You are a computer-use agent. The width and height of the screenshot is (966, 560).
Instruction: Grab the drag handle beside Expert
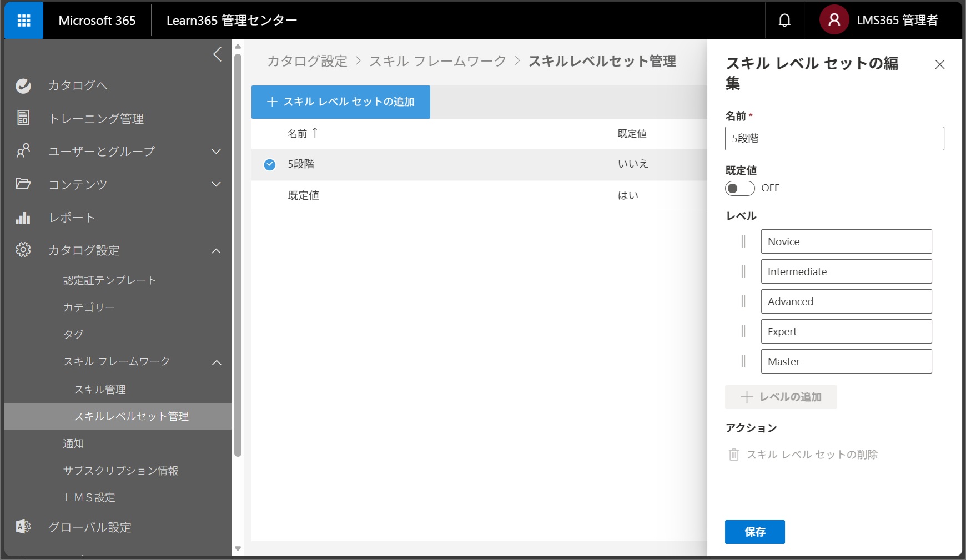[x=743, y=331]
